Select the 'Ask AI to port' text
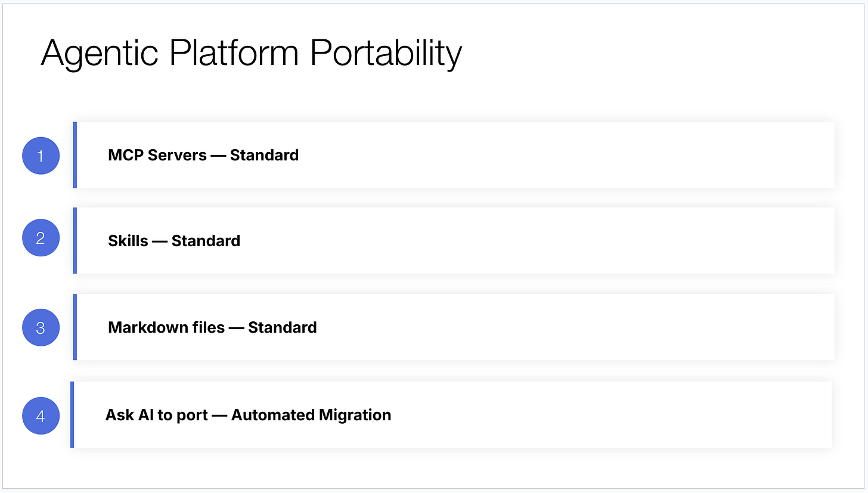 point(157,415)
